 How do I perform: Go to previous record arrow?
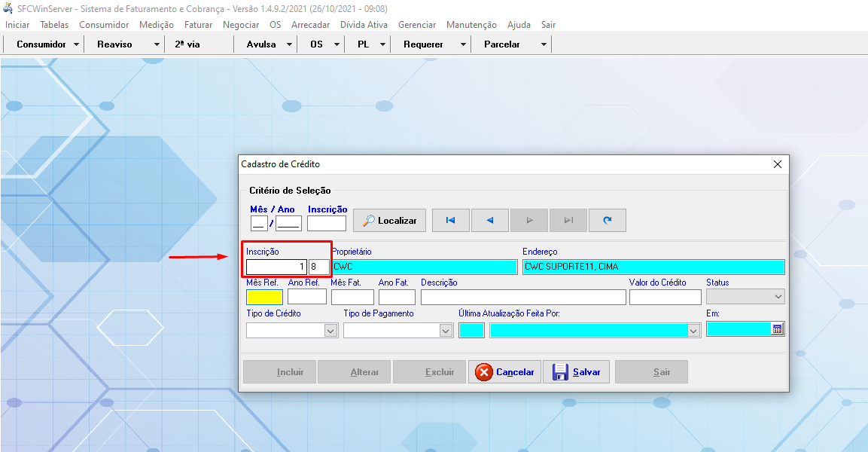tap(490, 220)
